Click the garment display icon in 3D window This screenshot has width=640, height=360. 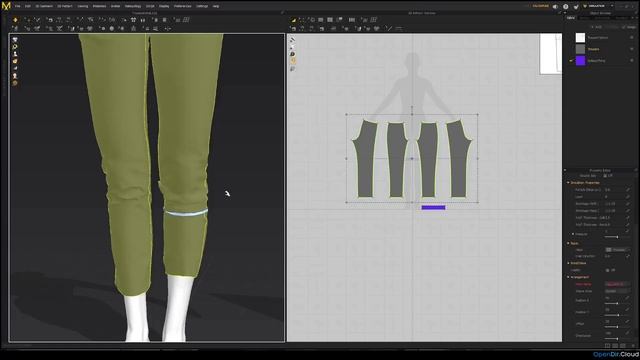[x=15, y=40]
